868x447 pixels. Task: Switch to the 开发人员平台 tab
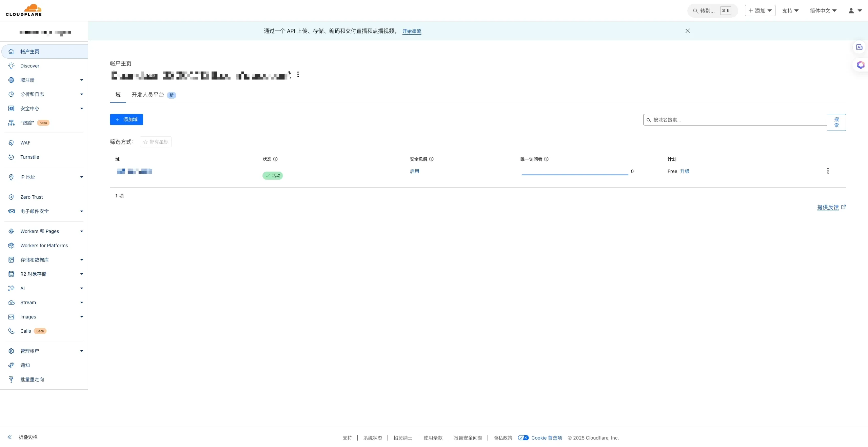(x=148, y=95)
